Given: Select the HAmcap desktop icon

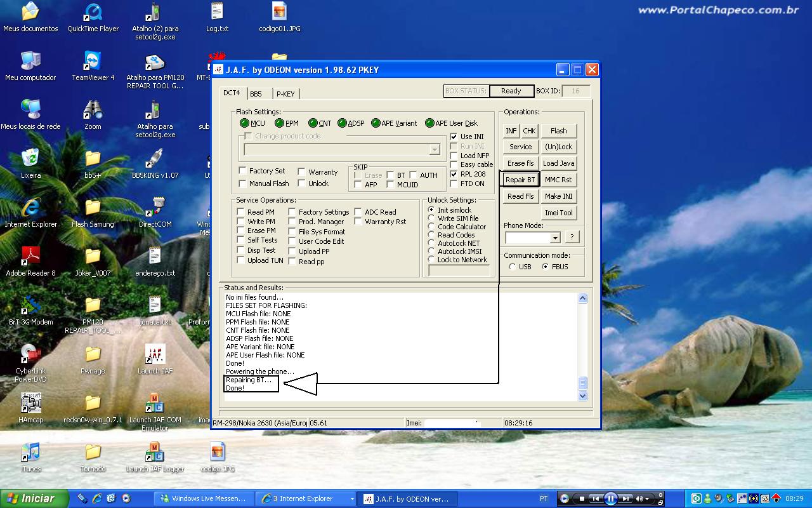Looking at the screenshot, I should click(30, 408).
